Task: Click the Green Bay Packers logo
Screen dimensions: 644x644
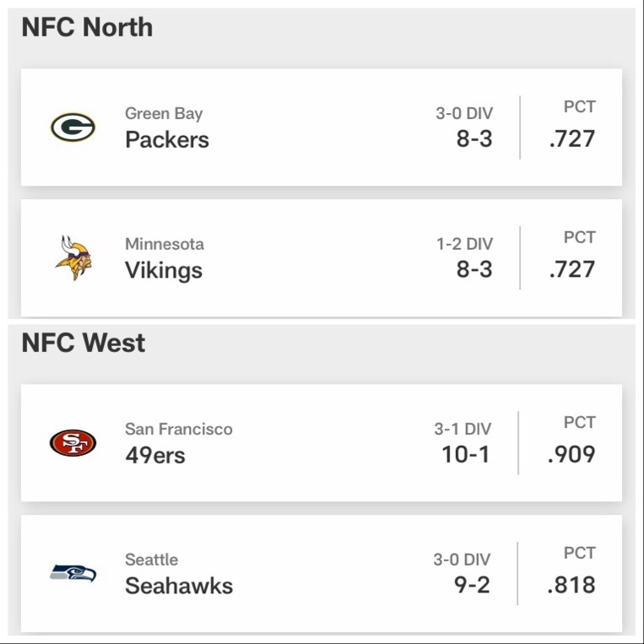Action: pyautogui.click(x=73, y=127)
